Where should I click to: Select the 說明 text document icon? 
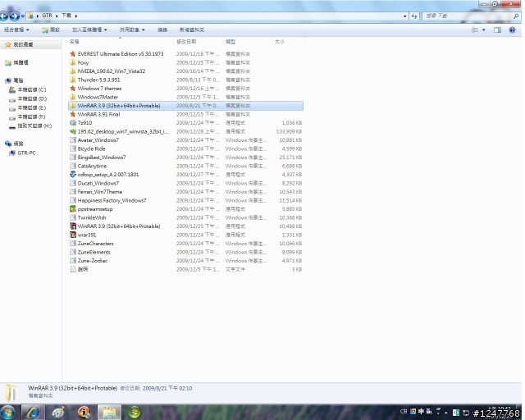coord(73,269)
